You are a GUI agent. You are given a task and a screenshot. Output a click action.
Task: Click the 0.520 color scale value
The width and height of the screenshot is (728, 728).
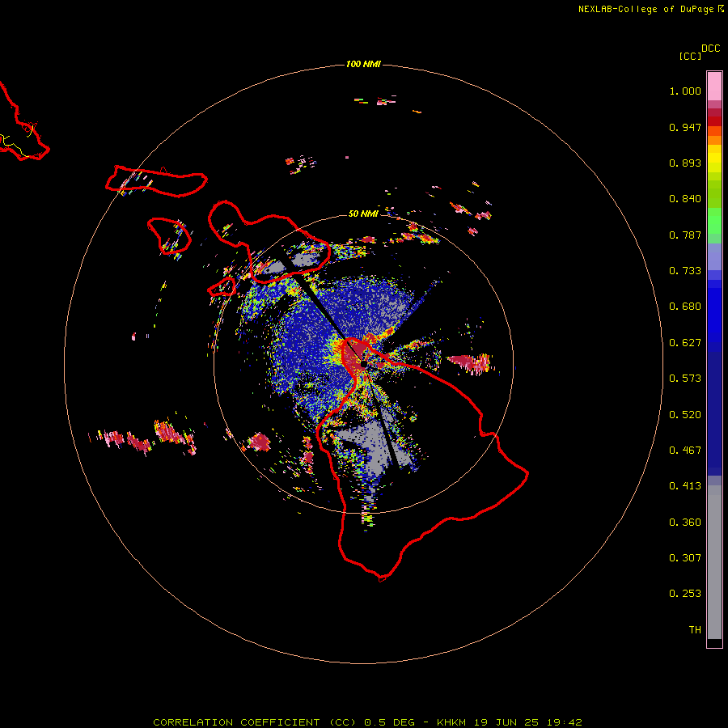tap(685, 415)
